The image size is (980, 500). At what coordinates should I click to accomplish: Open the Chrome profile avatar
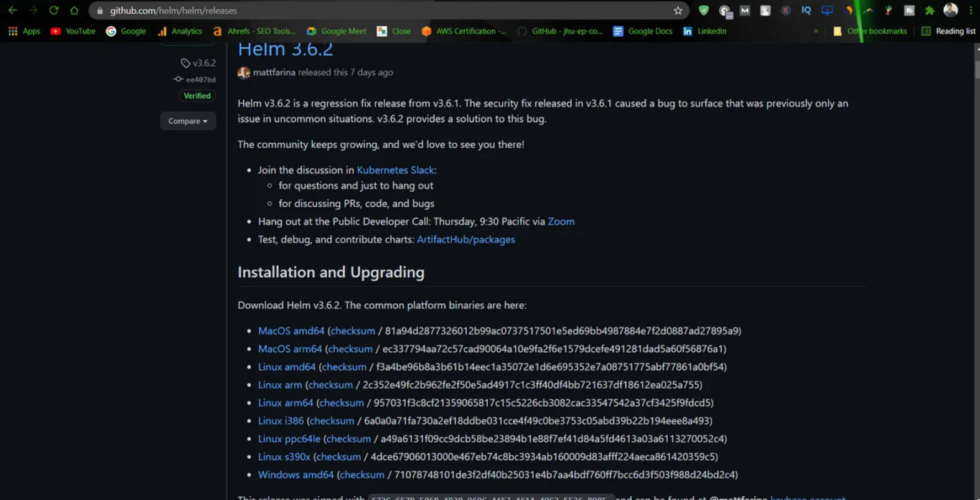pos(950,10)
